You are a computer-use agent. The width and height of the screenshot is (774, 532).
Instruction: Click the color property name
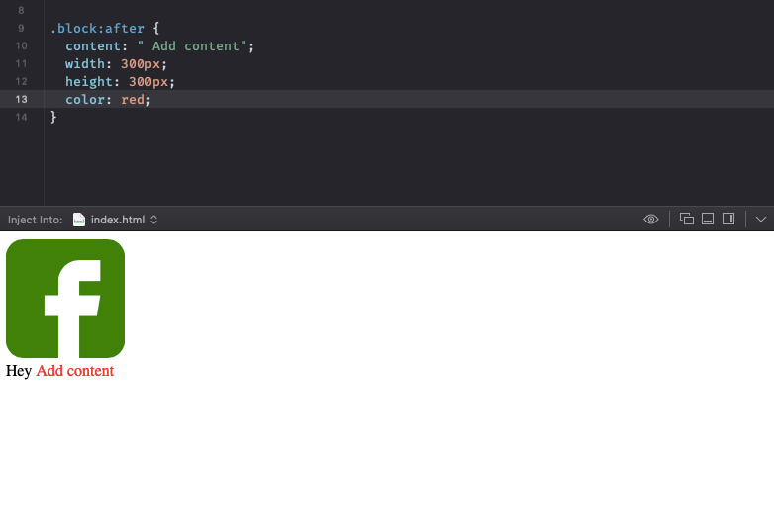tap(85, 99)
